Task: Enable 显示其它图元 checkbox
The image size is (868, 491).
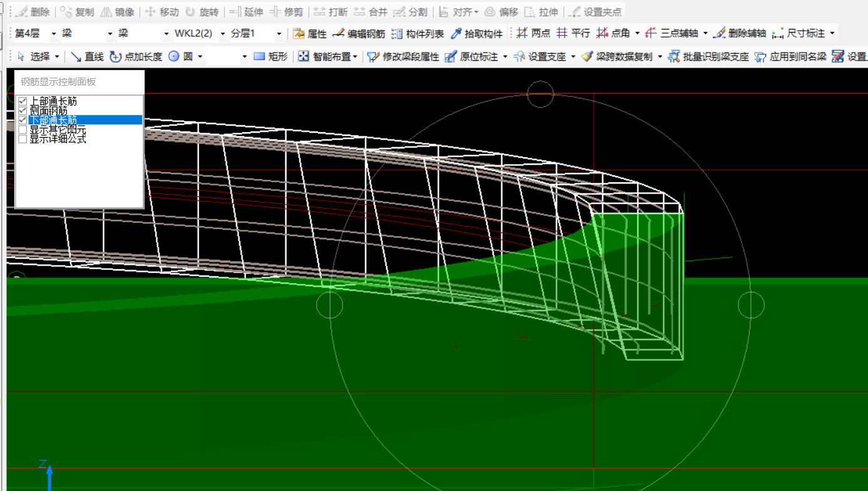Action: click(x=23, y=129)
